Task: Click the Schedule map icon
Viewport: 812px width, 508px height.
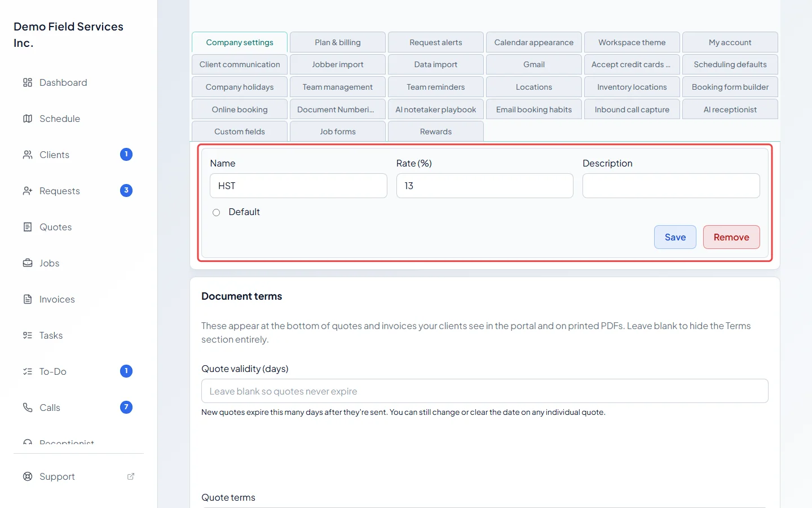Action: click(x=27, y=119)
